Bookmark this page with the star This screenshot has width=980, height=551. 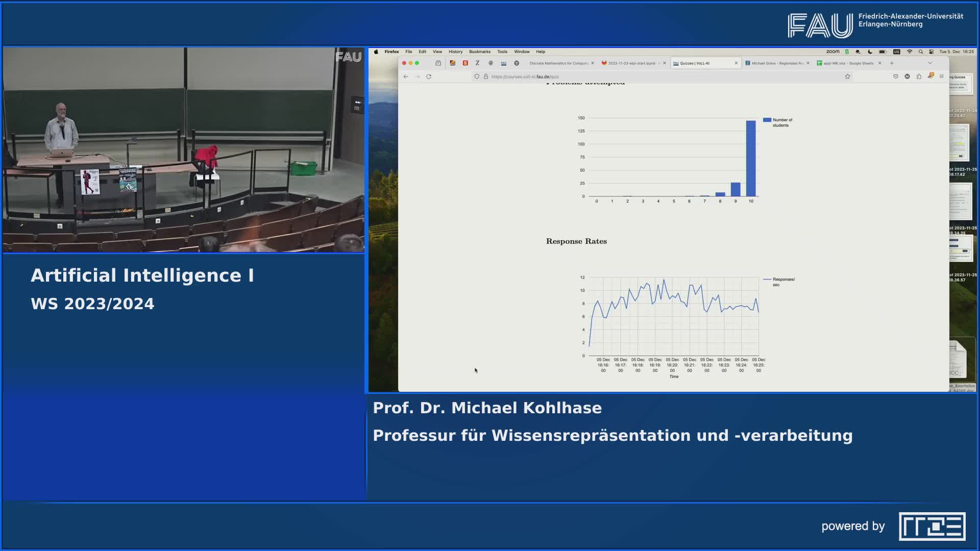pyautogui.click(x=847, y=77)
